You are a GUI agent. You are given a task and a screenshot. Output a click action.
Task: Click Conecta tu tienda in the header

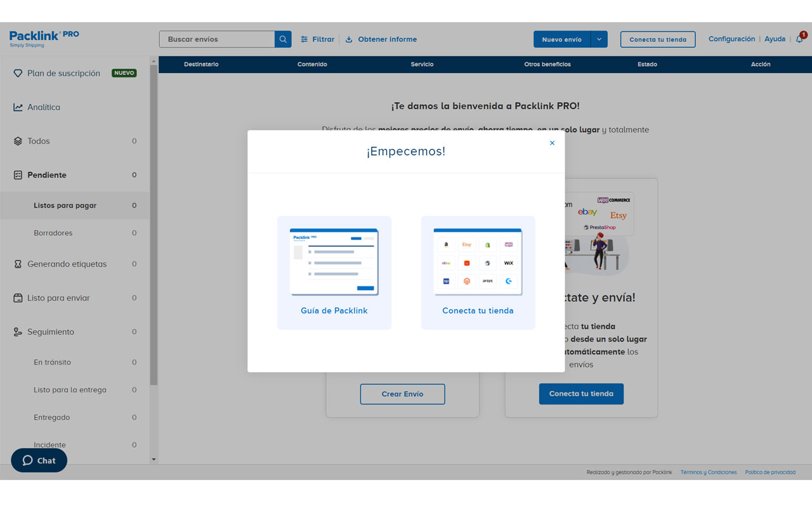658,39
